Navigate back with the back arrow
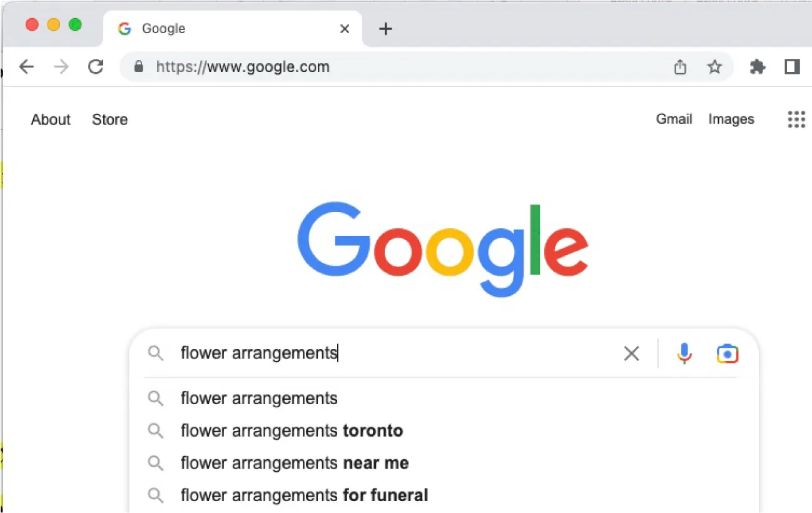Viewport: 812px width, 513px height. click(x=26, y=67)
